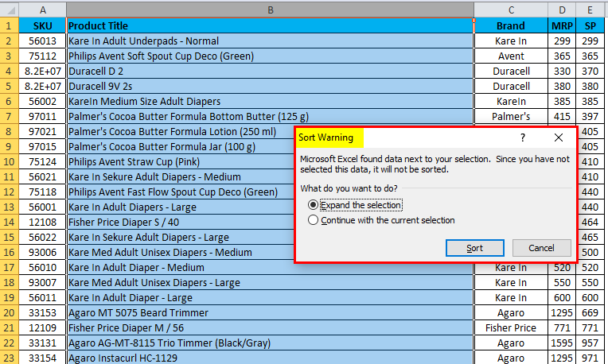The width and height of the screenshot is (608, 364).
Task: Click SP cell 669
Action: pos(590,312)
